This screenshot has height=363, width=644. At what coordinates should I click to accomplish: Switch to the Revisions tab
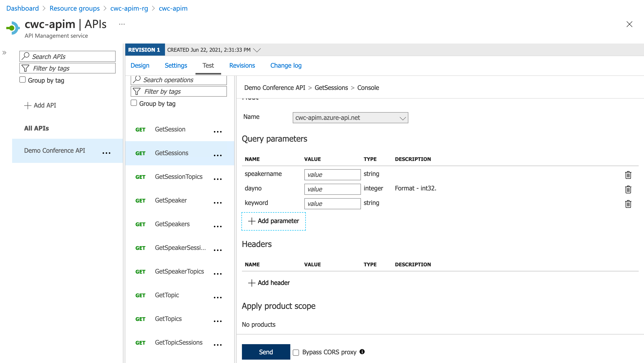(242, 65)
